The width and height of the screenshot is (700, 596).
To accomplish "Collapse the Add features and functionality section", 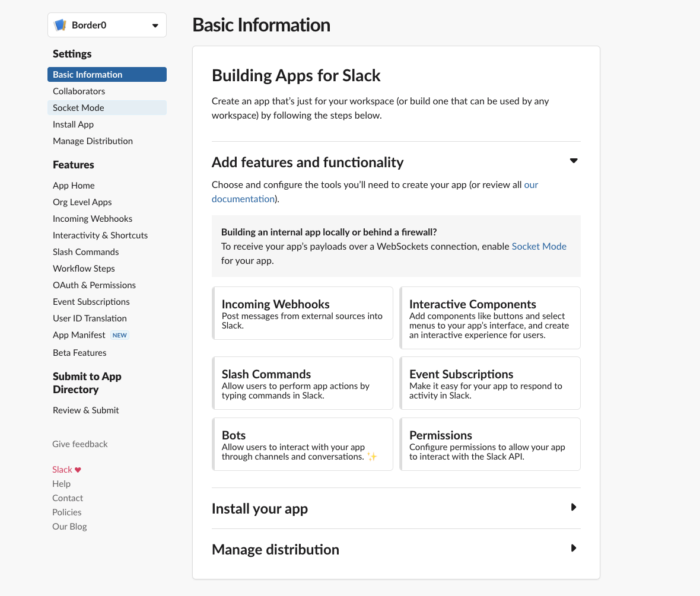I will 574,161.
